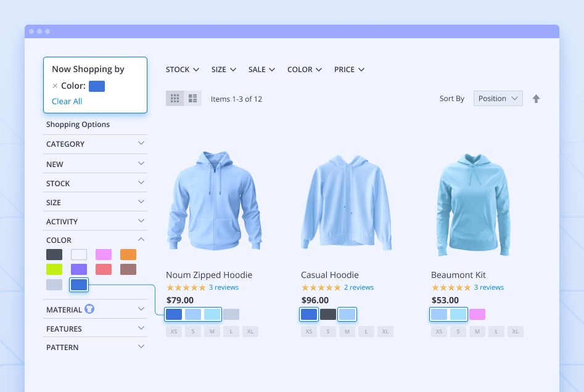This screenshot has height=392, width=584.
Task: Click five-star rating of Noum Zipped Hoodie
Action: (x=186, y=288)
